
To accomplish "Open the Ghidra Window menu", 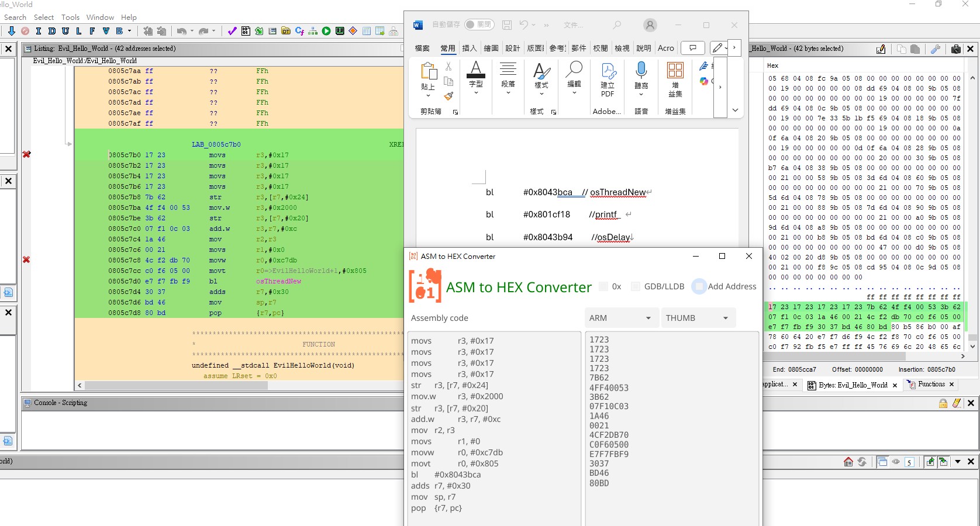I will coord(100,17).
